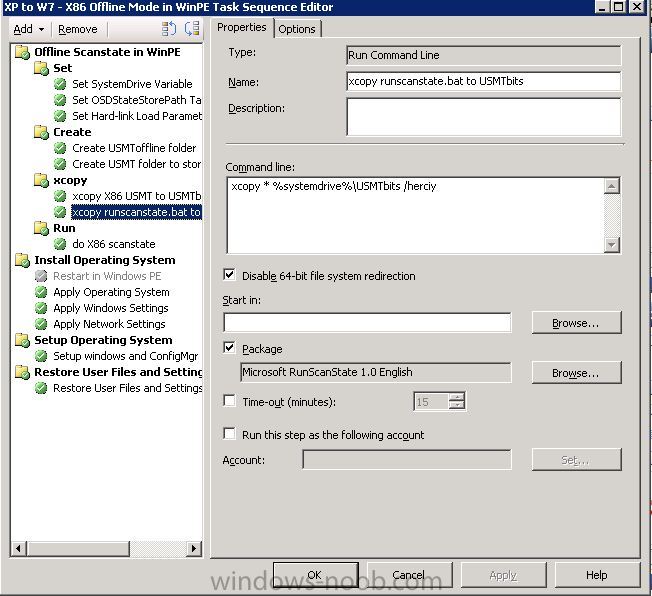Click the Remove toolbar button
The image size is (652, 596).
click(78, 29)
